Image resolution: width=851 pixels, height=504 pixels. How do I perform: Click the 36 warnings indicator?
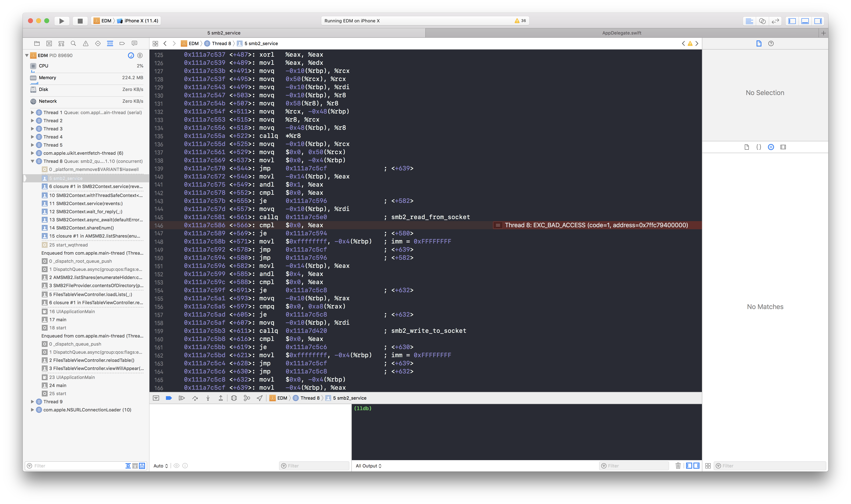520,21
